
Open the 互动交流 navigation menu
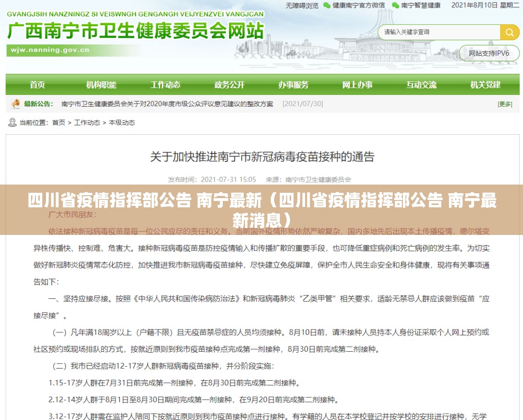(422, 85)
